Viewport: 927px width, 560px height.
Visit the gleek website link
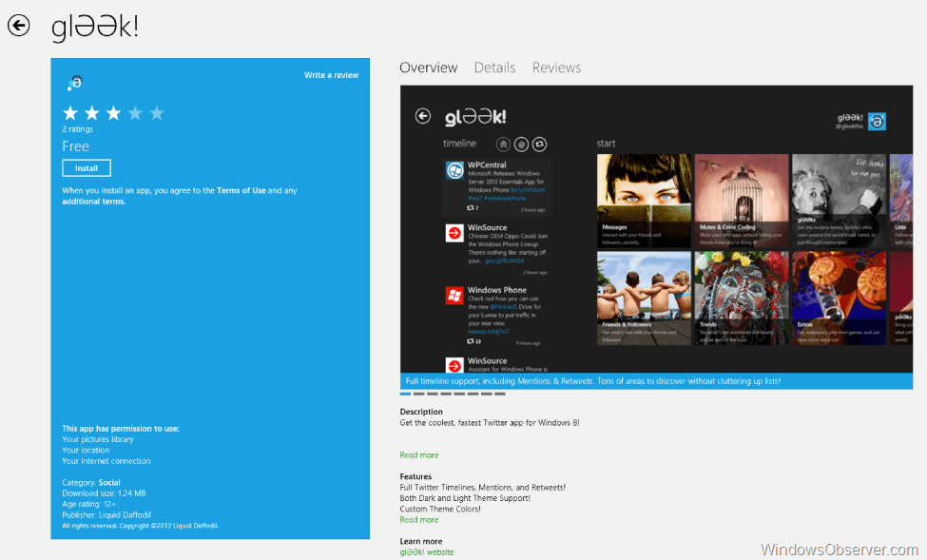427,552
